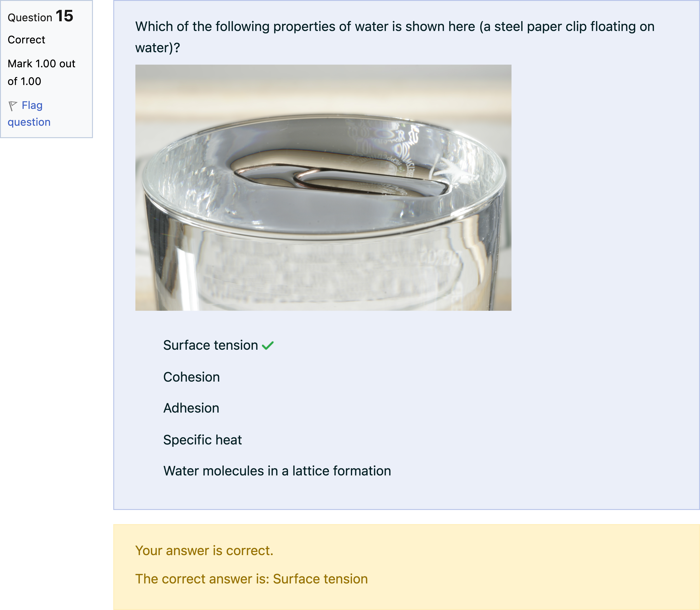
Task: Click the correct answer is Surface tension line
Action: pyautogui.click(x=251, y=579)
